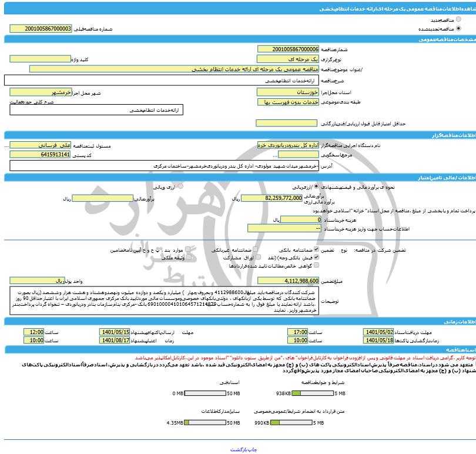The width and height of the screenshot is (476, 454).
Task: Click the استان محل اجرا field showing خوزستان
Action: (x=288, y=92)
